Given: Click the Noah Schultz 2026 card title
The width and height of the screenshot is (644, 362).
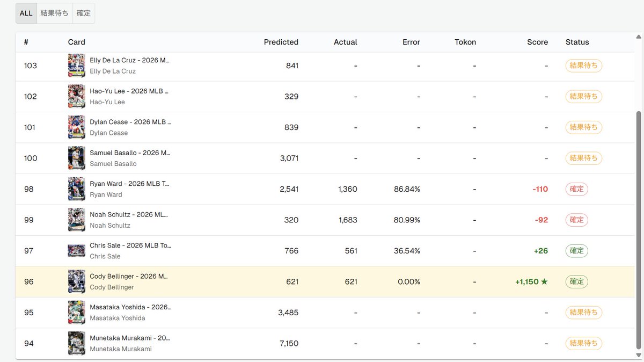Looking at the screenshot, I should (x=129, y=214).
